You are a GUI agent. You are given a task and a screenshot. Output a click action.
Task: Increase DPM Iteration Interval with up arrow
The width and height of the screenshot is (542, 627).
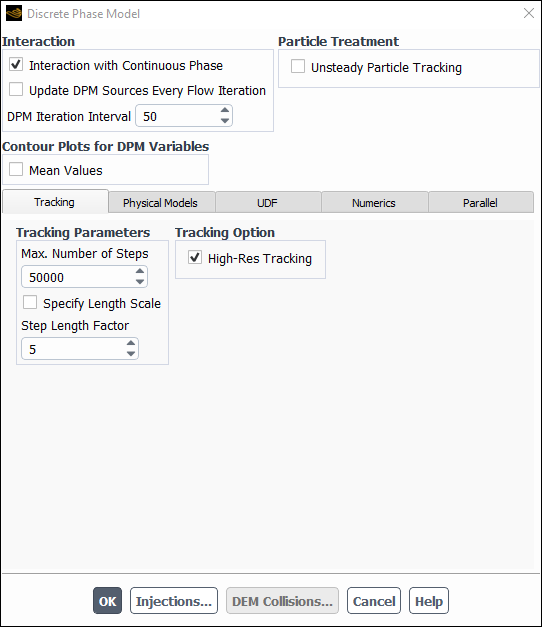click(x=225, y=110)
